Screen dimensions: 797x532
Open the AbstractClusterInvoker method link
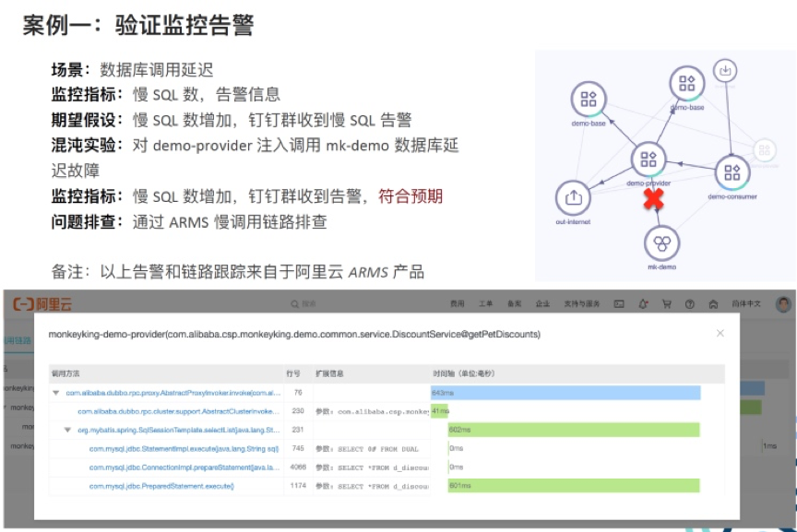tap(178, 411)
